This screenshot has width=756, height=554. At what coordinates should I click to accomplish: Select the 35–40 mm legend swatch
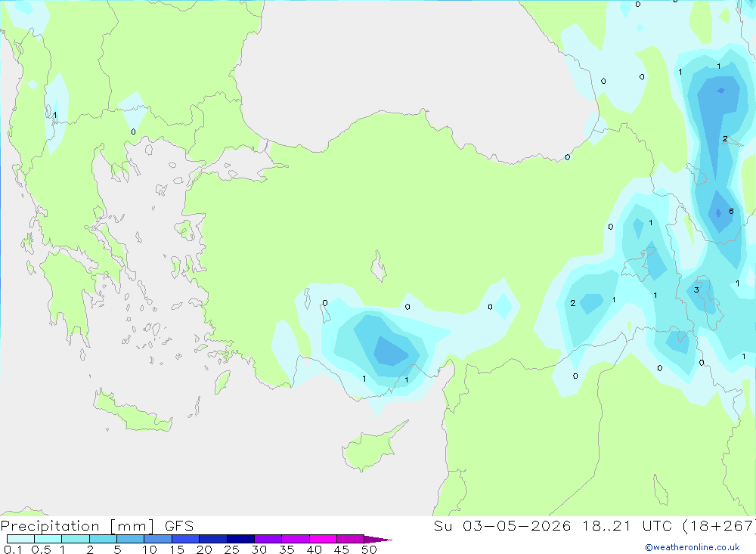pos(296,539)
